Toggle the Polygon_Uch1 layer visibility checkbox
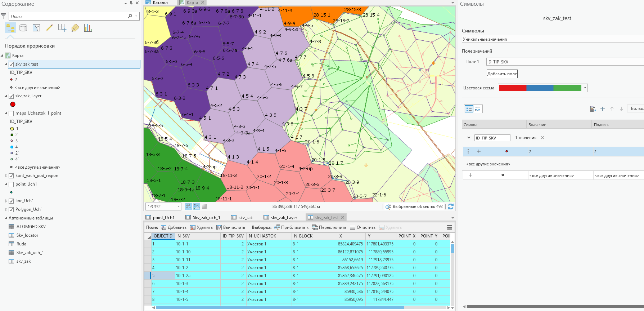The height and width of the screenshot is (311, 644). pos(11,210)
